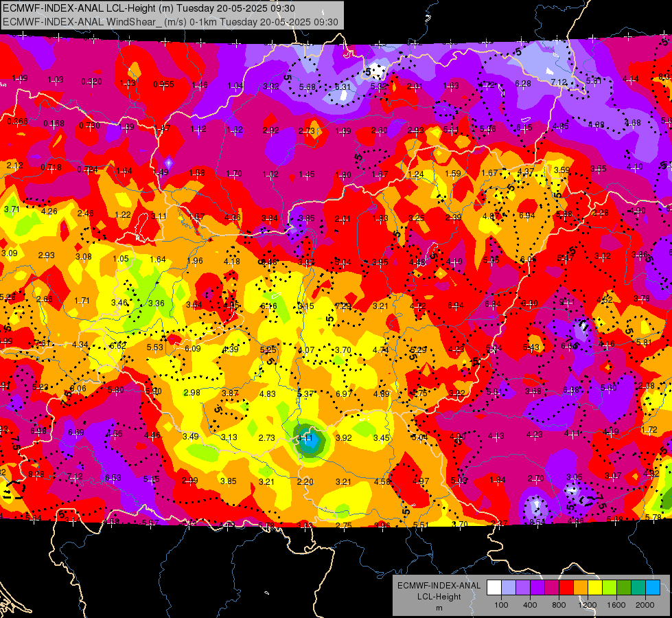Click the magenta legend swatch

click(552, 588)
